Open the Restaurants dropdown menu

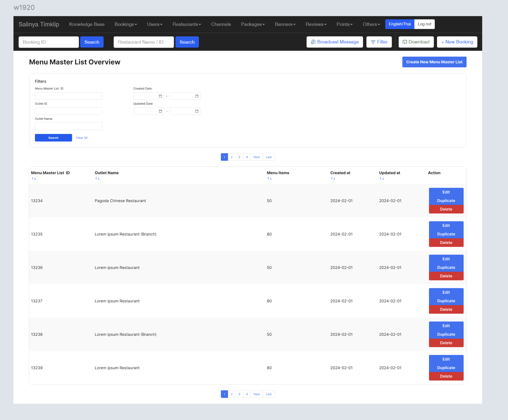click(186, 24)
